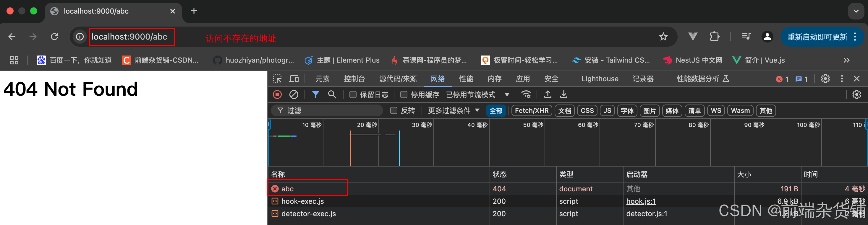Viewport: 868px width, 225px height.
Task: Open the Vue devtools extension icon
Action: [693, 36]
